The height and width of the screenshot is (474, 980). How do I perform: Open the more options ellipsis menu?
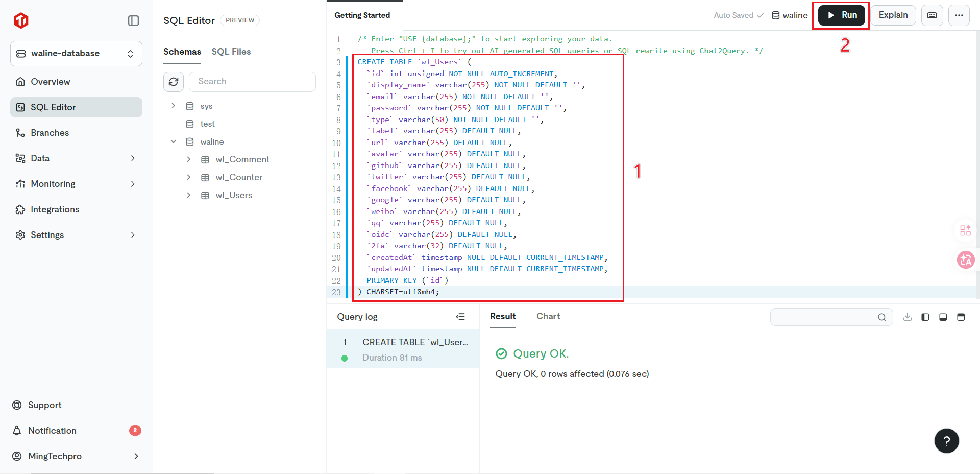tap(959, 15)
